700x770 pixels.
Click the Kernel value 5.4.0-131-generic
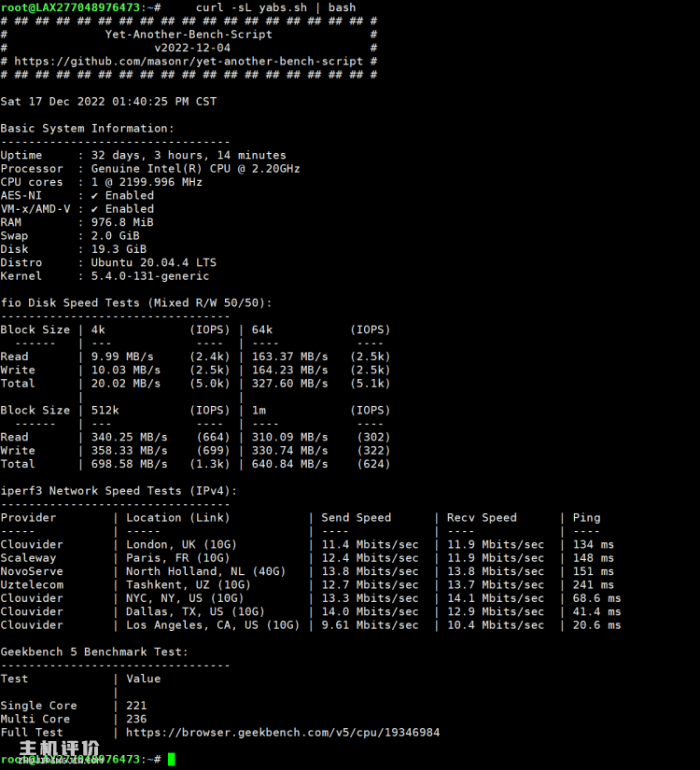(150, 276)
